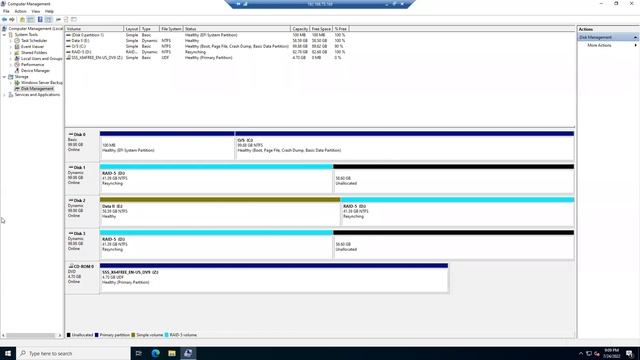Viewport: 640px width, 360px height.
Task: Select the RAID-5 (D:) row in volume list
Action: (x=207, y=52)
